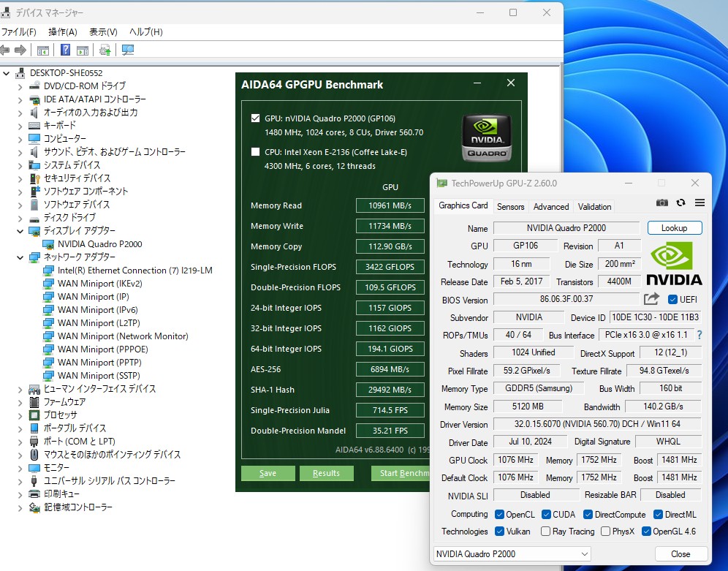728x571 pixels.
Task: Open the 操作(A) menu
Action: tap(63, 32)
